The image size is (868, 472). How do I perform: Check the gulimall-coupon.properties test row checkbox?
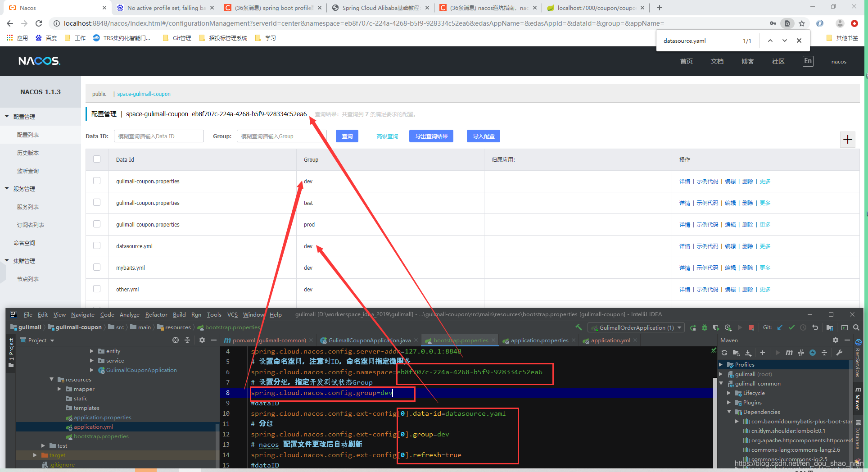[97, 202]
